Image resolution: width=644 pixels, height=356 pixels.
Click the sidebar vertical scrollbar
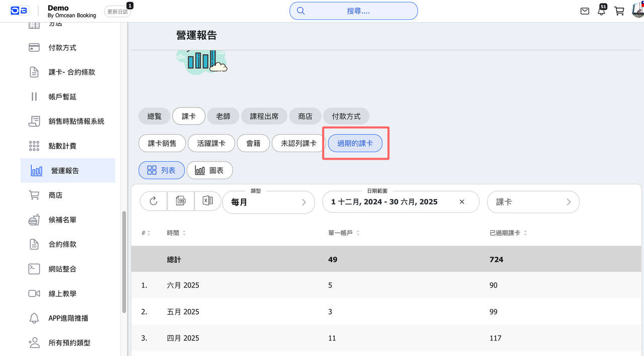124,261
